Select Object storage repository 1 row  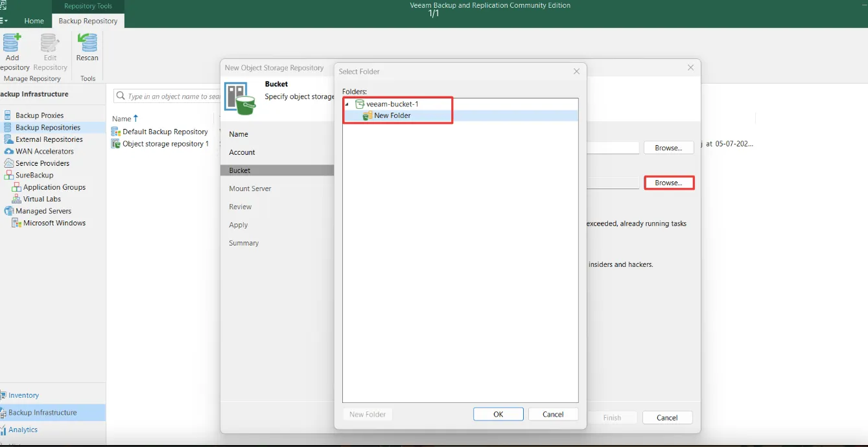pyautogui.click(x=165, y=144)
